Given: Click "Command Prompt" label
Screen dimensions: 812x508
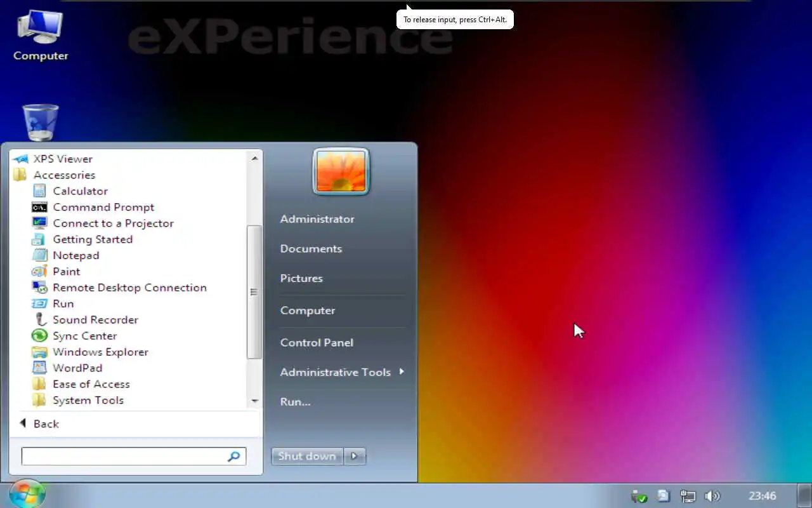Looking at the screenshot, I should click(x=103, y=207).
